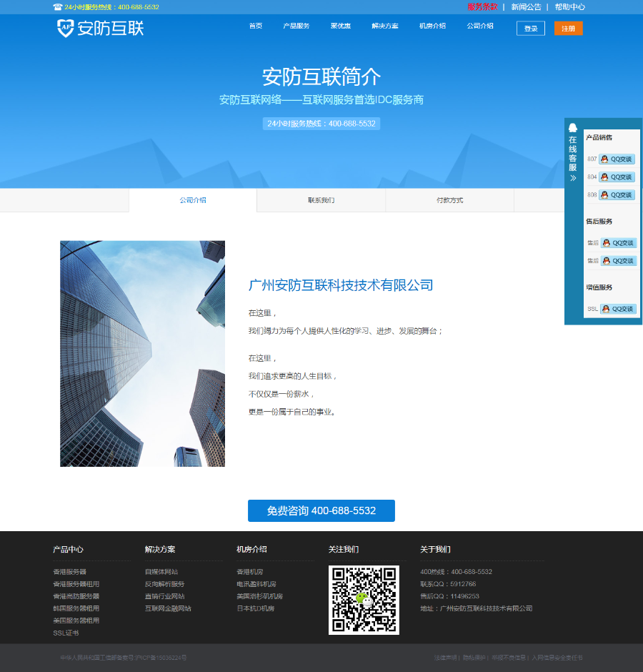This screenshot has height=672, width=643.
Task: Click the WeChat QR code image
Action: pyautogui.click(x=364, y=600)
